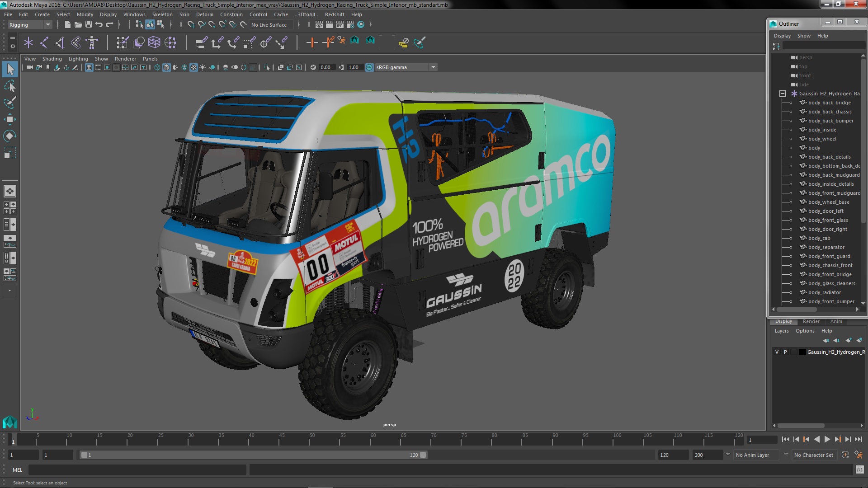
Task: Click the Create Lattice shelf icon
Action: [x=154, y=42]
